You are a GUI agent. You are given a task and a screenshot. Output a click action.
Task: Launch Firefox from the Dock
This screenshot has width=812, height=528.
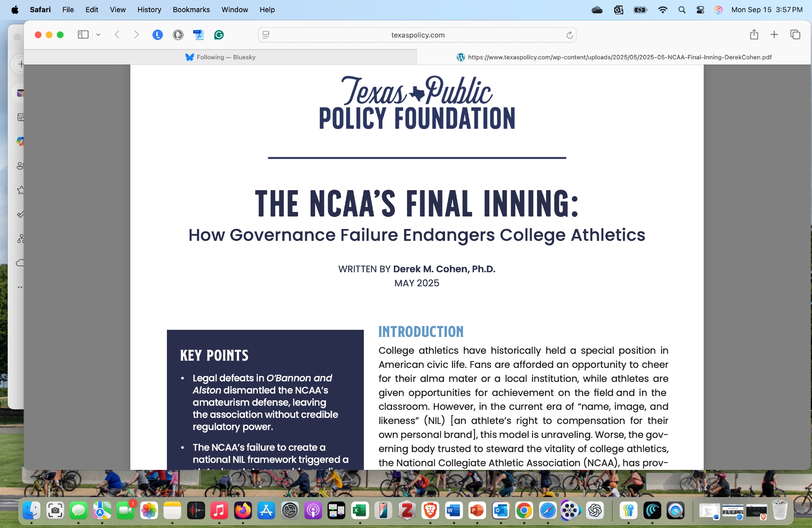coord(243,511)
